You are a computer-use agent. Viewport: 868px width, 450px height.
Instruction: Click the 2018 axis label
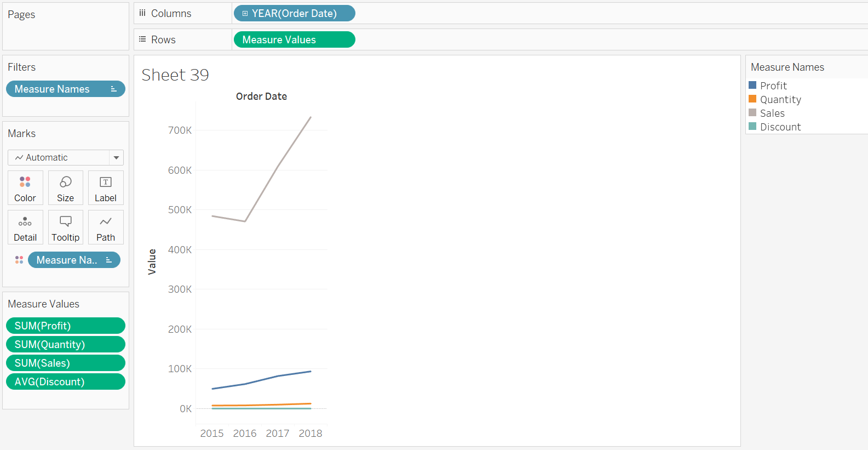coord(311,433)
